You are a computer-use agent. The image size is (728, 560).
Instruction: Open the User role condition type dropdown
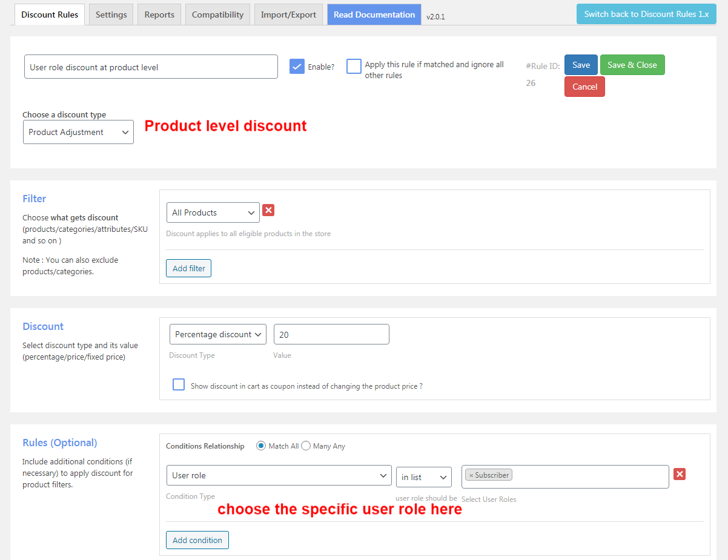click(x=279, y=476)
